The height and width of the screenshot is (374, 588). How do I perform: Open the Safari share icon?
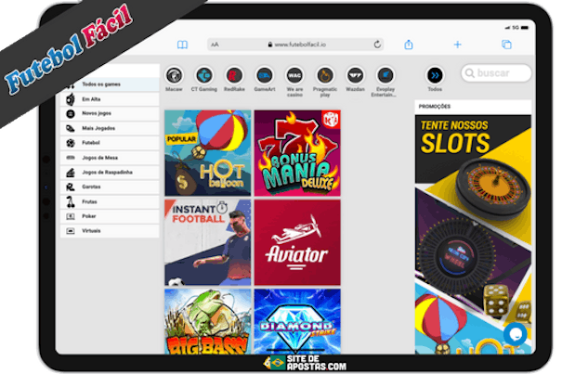(x=409, y=45)
